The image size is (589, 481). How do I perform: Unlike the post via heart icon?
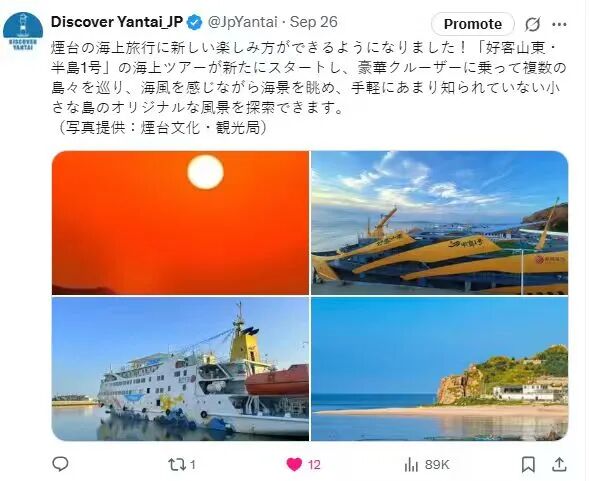point(294,465)
